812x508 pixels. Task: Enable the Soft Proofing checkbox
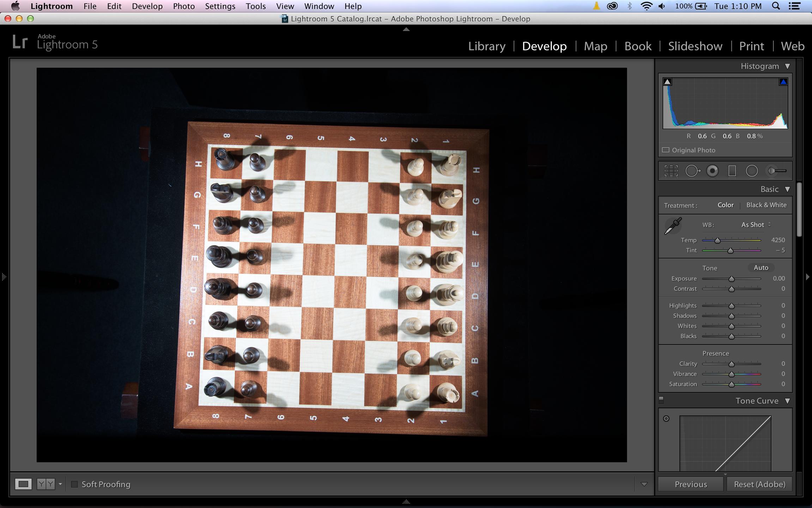74,484
